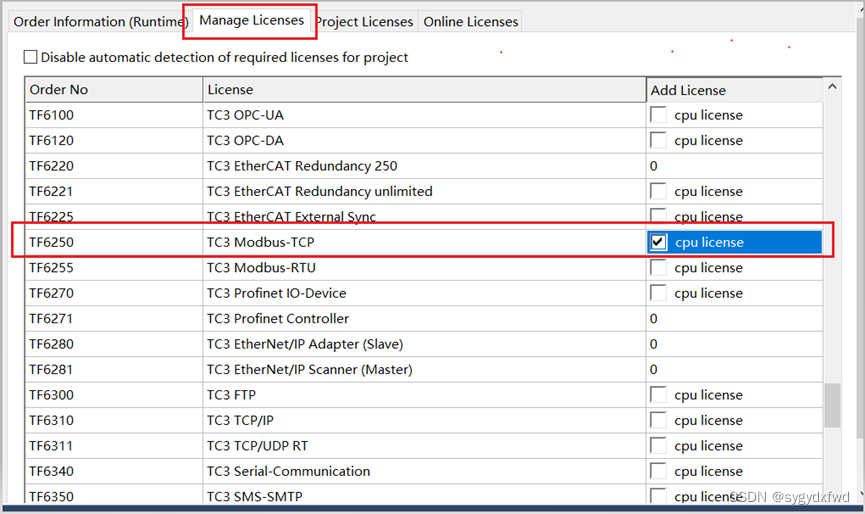The width and height of the screenshot is (865, 514).
Task: Check the cpu license box for TC3 OPC-DA
Action: pyautogui.click(x=658, y=140)
